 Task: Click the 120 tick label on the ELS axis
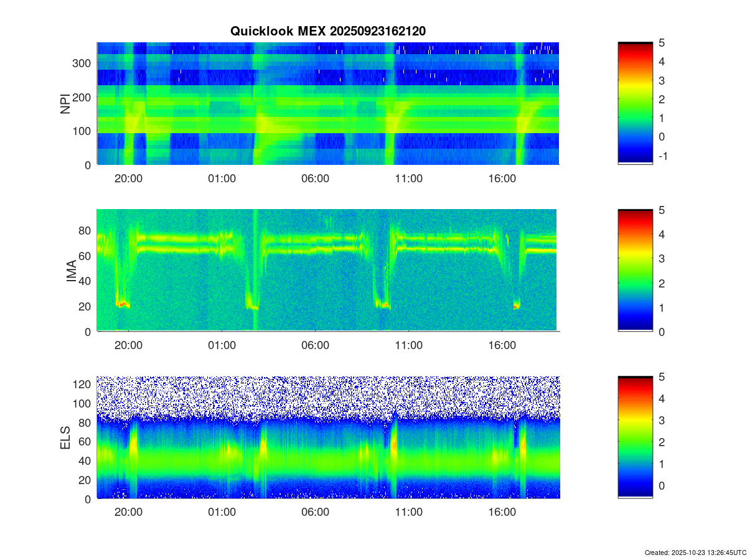(83, 384)
